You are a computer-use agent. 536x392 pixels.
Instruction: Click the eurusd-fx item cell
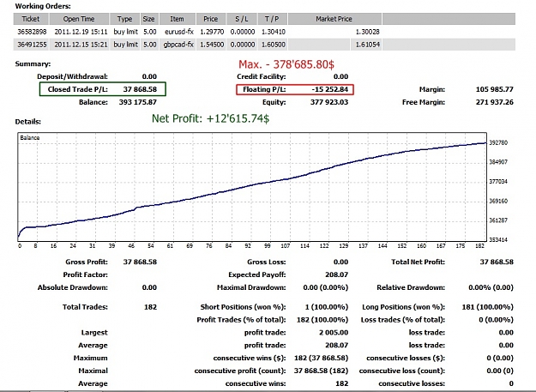coord(179,32)
